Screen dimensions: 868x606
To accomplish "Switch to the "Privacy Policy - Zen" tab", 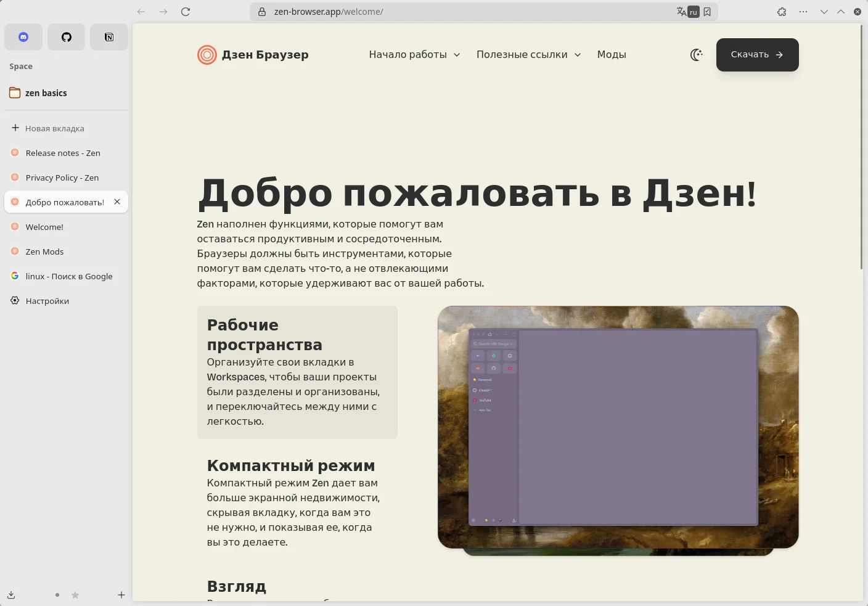I will coord(62,178).
